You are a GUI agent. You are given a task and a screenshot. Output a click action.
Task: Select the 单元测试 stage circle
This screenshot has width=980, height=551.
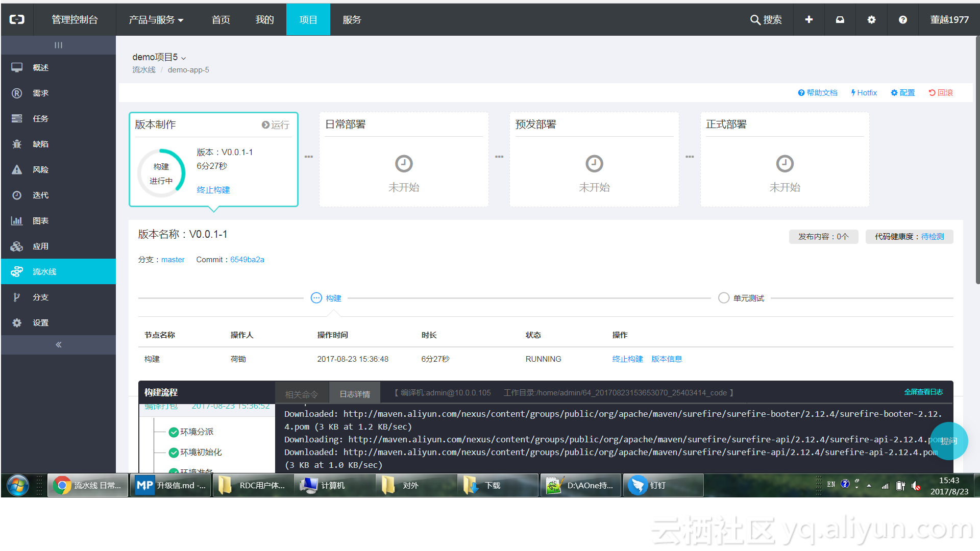point(724,298)
